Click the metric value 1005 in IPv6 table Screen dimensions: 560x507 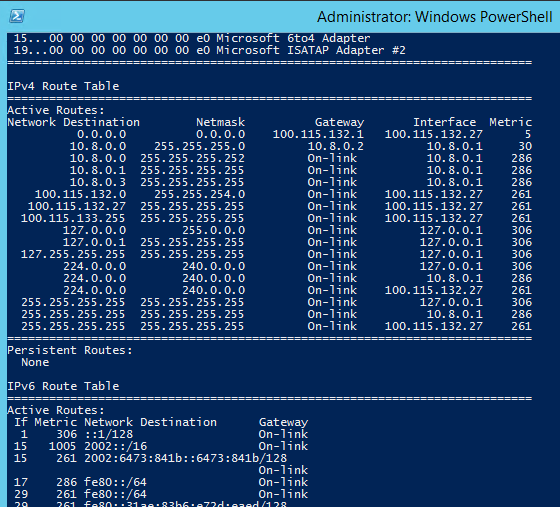click(x=62, y=446)
